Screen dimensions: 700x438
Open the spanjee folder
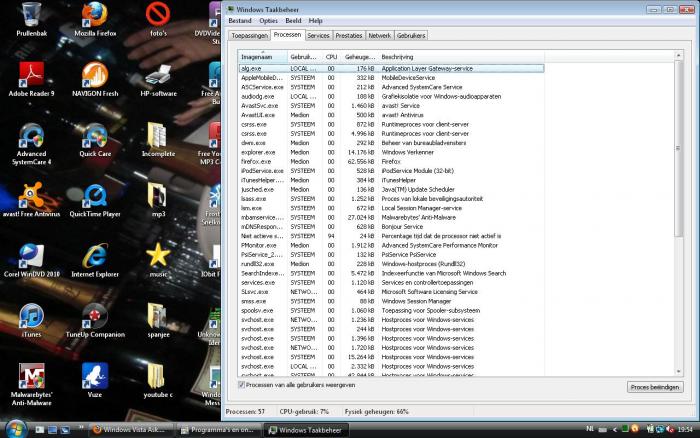coord(158,320)
